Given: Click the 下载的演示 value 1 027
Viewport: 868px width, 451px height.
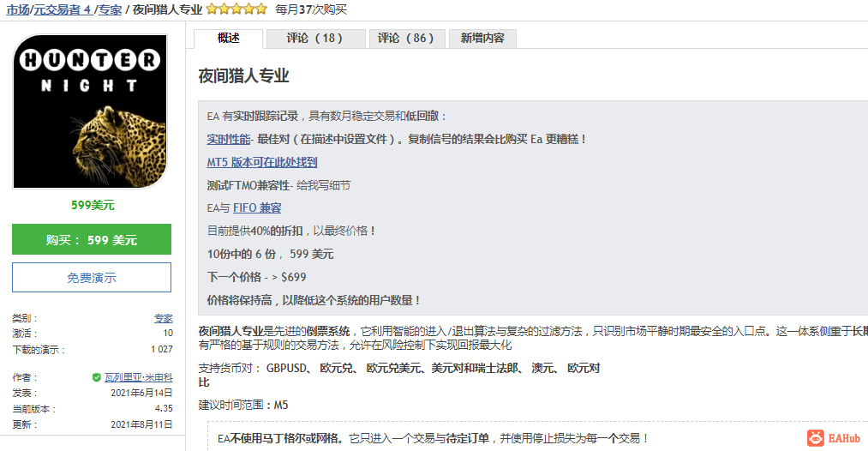Looking at the screenshot, I should [162, 349].
